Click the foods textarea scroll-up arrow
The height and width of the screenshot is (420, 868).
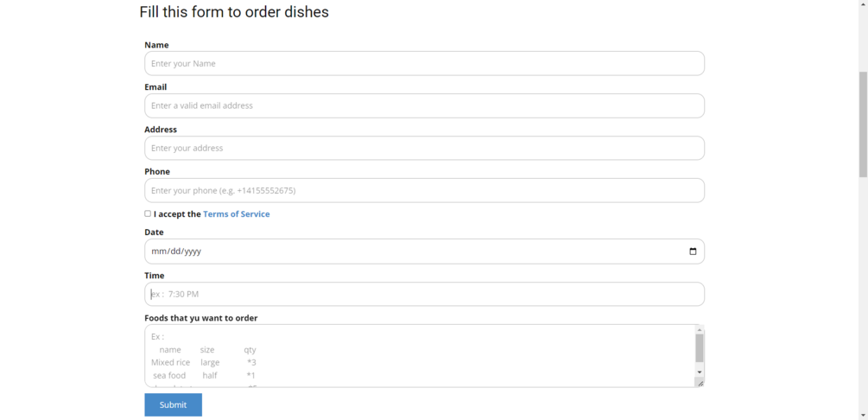[x=700, y=330]
